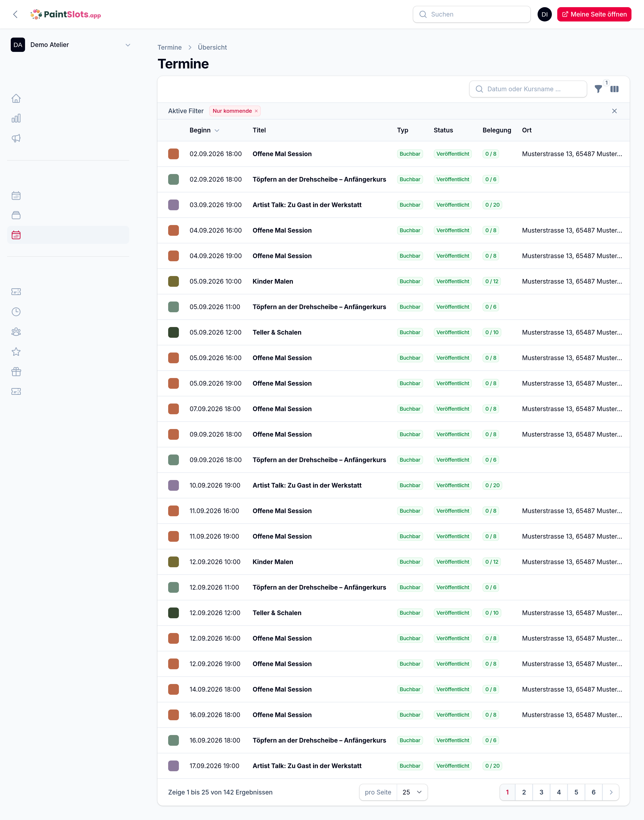Screen dimensions: 644x820
Task: Click Meine Seite öffnen button
Action: 594,14
